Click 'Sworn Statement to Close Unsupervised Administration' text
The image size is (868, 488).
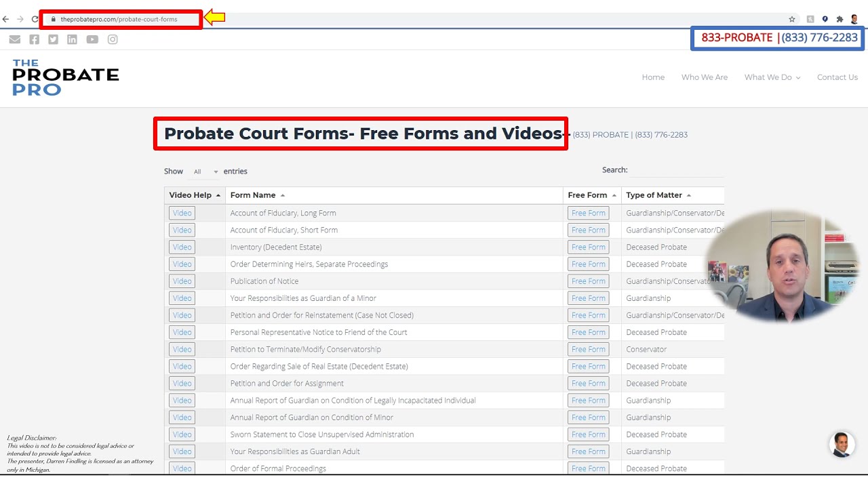click(x=322, y=434)
